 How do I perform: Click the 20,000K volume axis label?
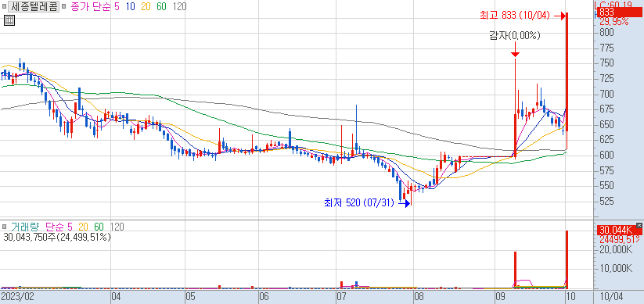[616, 250]
